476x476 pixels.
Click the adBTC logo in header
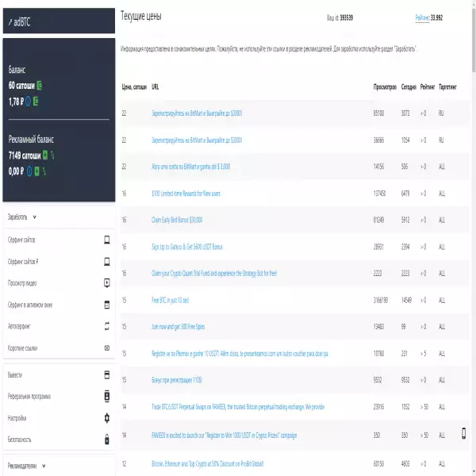tap(21, 22)
